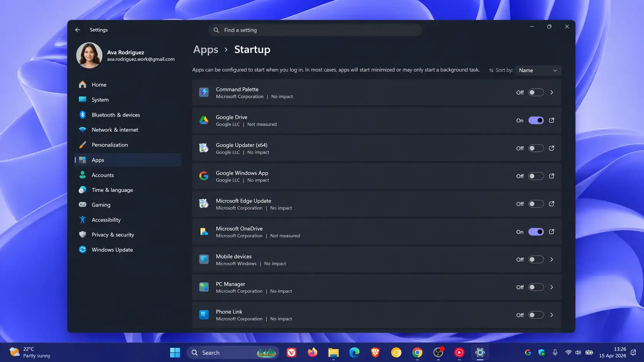Select Privacy & security in sidebar

pos(113,235)
